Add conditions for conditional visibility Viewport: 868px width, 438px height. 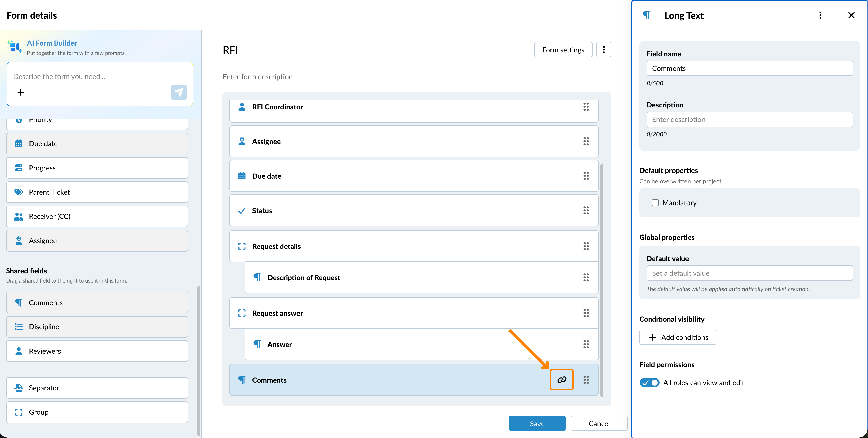[678, 337]
